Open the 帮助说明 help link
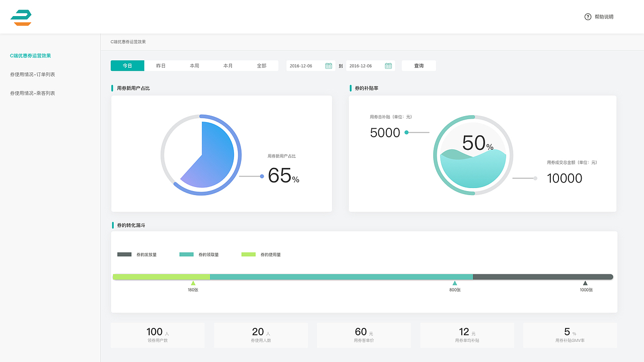The image size is (644, 362). (x=604, y=17)
